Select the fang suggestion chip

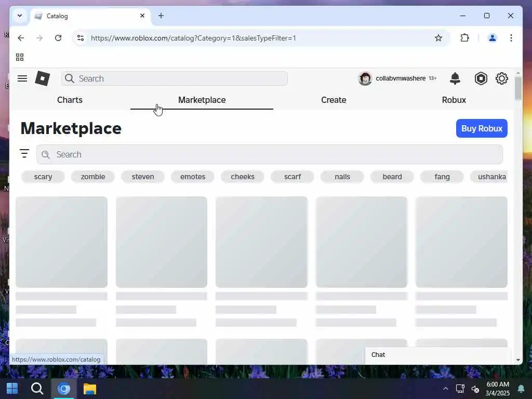(x=442, y=177)
